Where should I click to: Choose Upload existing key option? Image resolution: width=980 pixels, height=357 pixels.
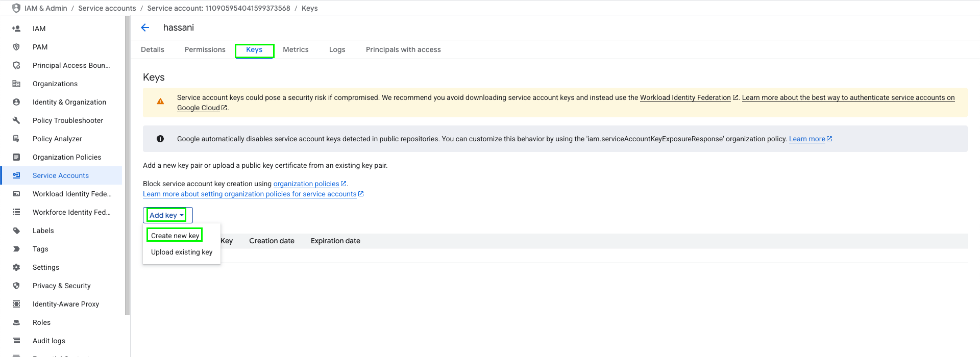pos(182,252)
